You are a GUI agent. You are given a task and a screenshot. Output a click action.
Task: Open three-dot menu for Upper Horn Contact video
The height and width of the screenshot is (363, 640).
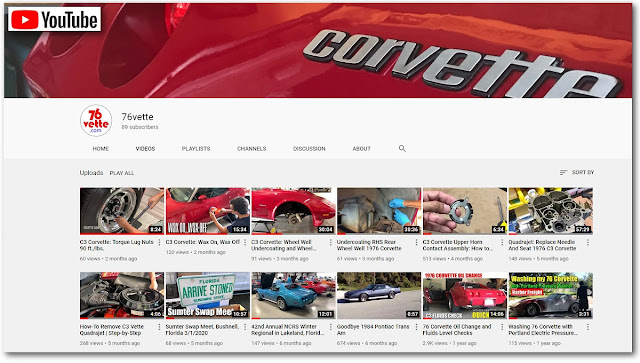click(x=502, y=243)
